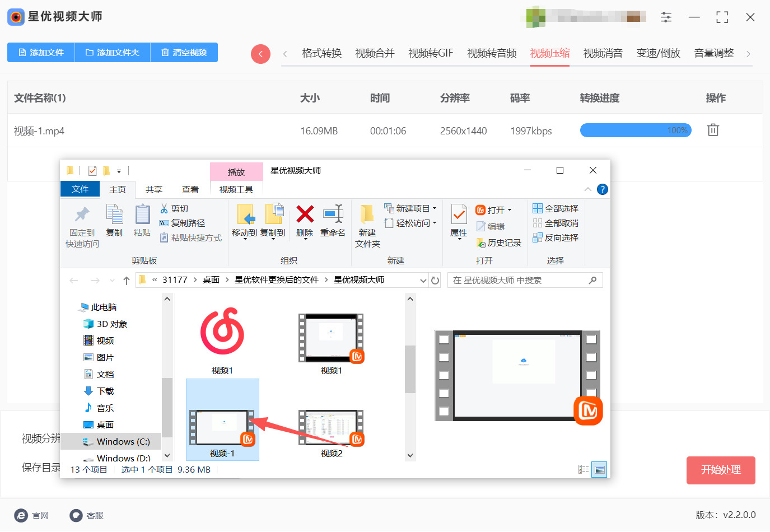Deselect everything with 全部取消
This screenshot has width=770, height=532.
pyautogui.click(x=556, y=223)
